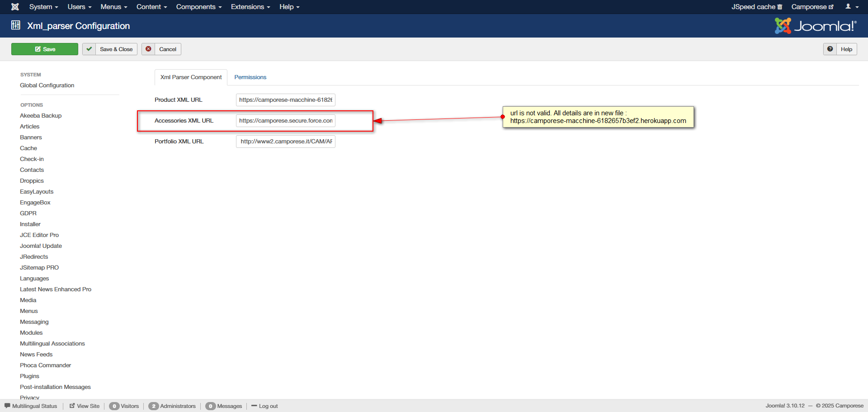
Task: Open Banners options
Action: point(31,137)
